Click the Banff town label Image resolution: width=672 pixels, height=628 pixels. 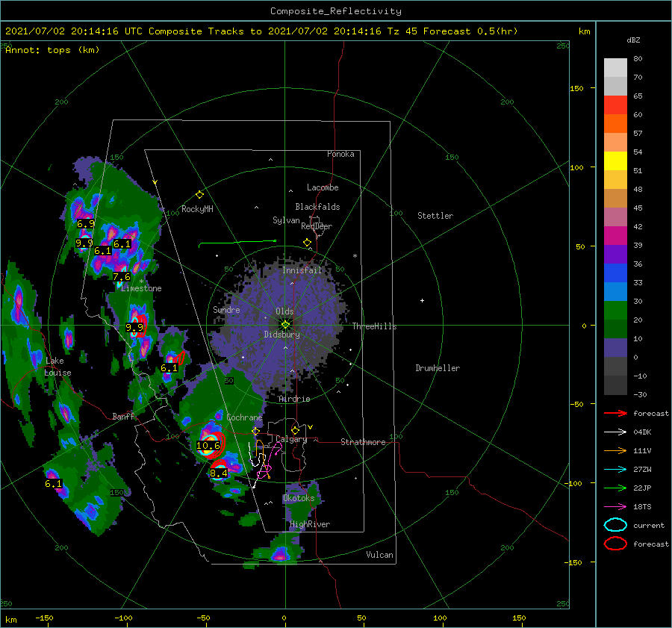click(123, 416)
